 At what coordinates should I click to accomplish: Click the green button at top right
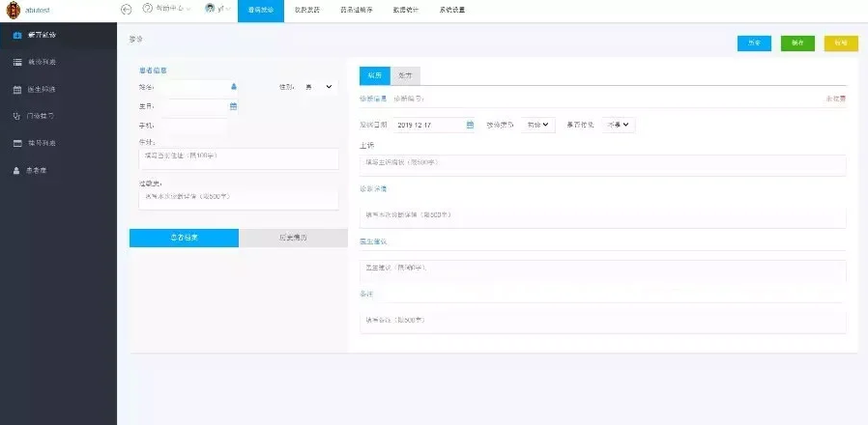[797, 43]
